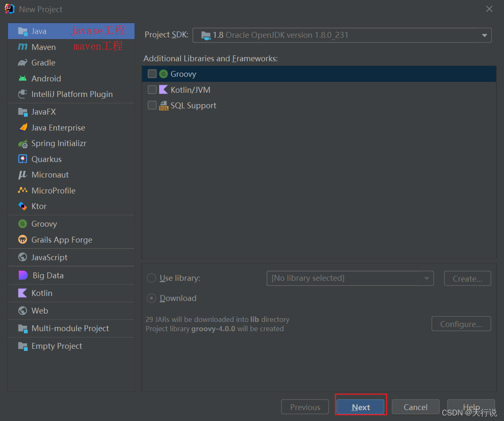The height and width of the screenshot is (421, 504).
Task: Click the Create... library button
Action: click(x=468, y=278)
